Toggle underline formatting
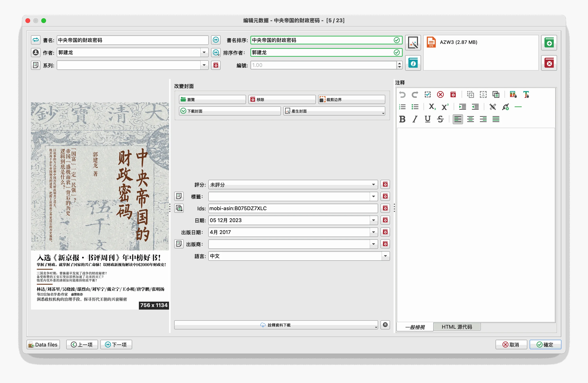 (x=428, y=119)
